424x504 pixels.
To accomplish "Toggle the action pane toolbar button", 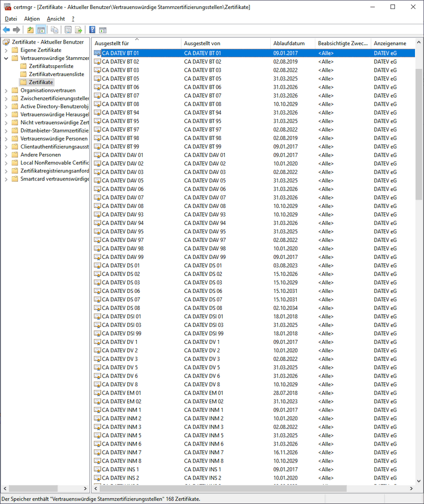I will click(103, 30).
